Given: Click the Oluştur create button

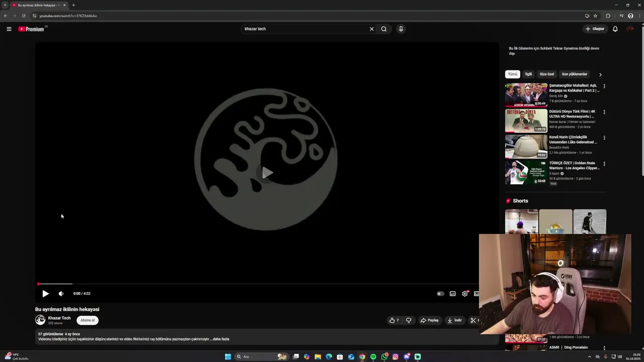Looking at the screenshot, I should click(x=595, y=29).
